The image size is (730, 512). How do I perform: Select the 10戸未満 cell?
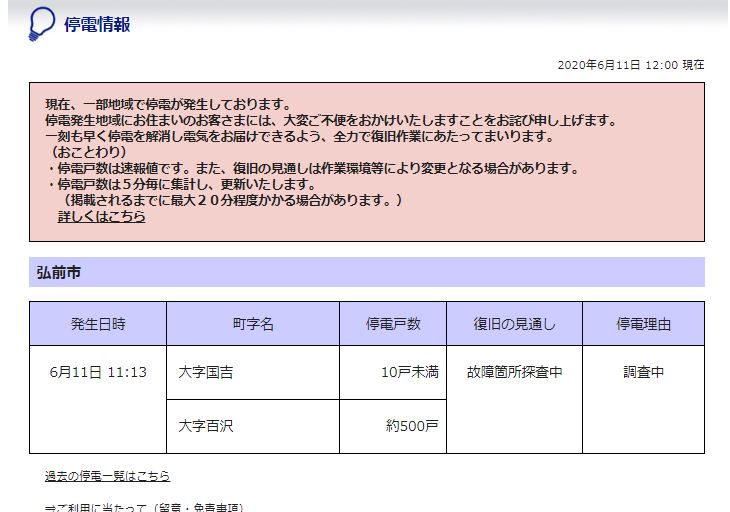393,372
